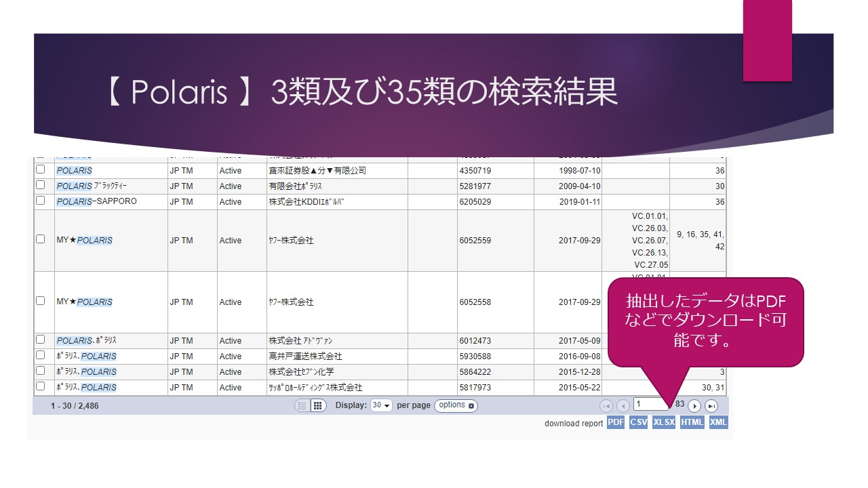Open the Display per page dropdown

tap(382, 405)
